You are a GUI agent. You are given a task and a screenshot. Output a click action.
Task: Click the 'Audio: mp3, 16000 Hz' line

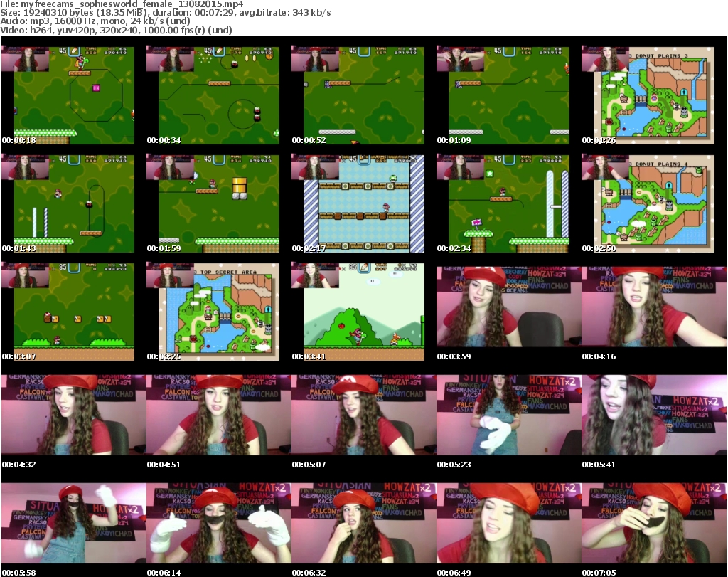95,21
